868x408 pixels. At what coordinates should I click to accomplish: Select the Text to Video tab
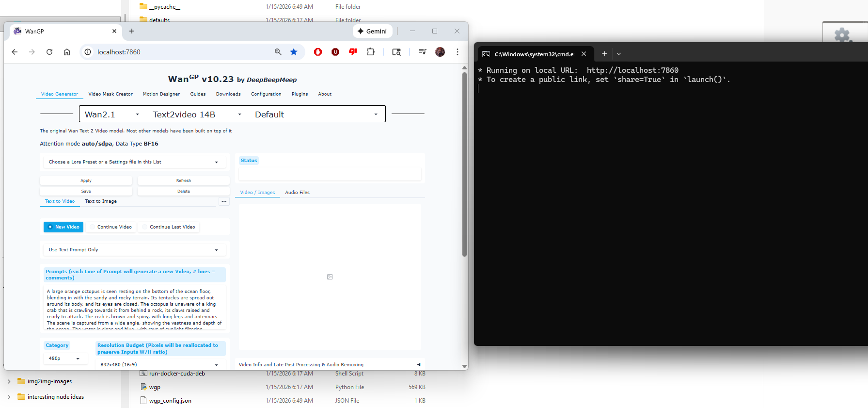[60, 201]
